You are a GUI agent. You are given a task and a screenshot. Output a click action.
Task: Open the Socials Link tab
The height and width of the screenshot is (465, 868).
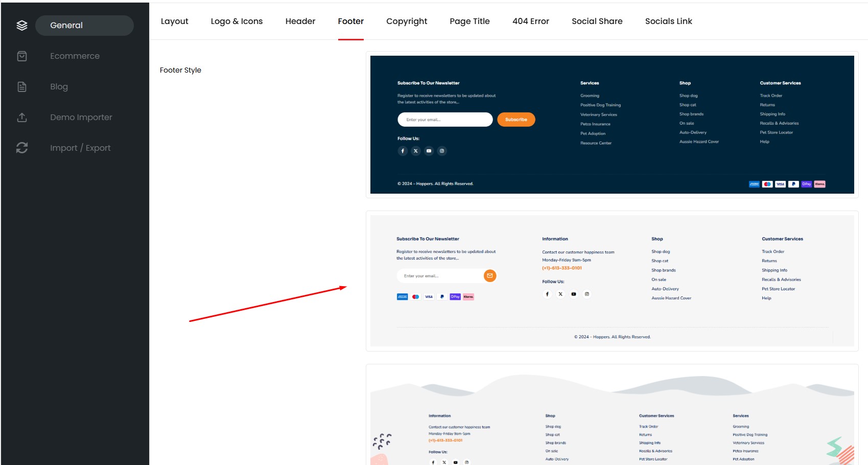coord(668,21)
